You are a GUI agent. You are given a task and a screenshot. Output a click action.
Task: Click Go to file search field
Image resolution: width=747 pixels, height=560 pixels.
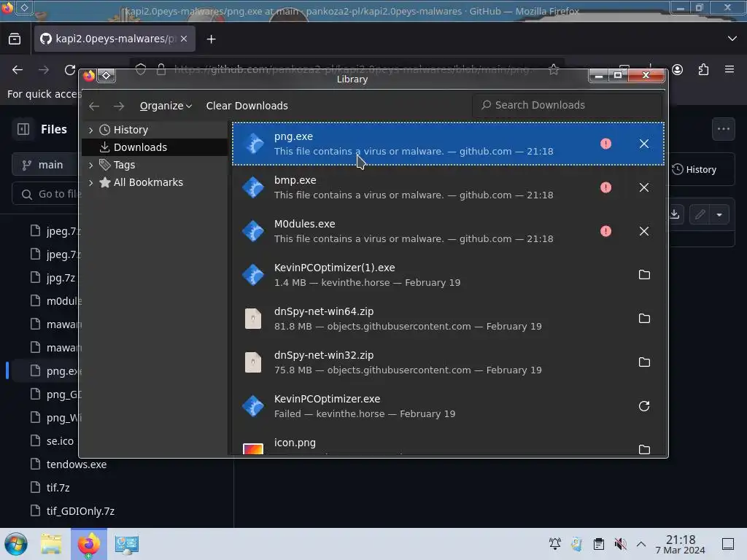pos(47,194)
